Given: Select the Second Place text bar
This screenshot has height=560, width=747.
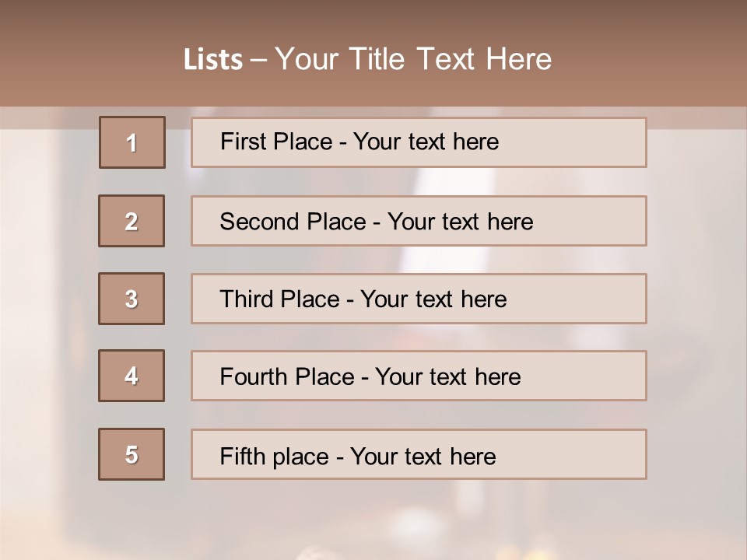Looking at the screenshot, I should (419, 221).
